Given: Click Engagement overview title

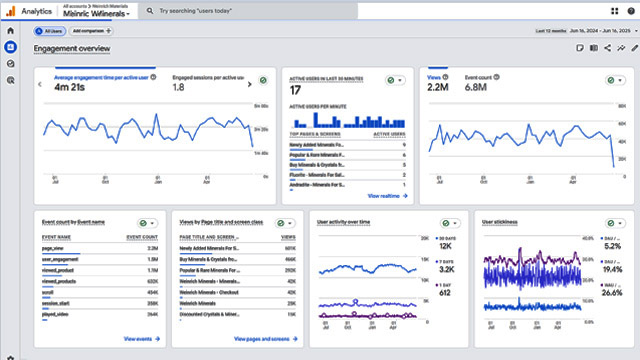Looking at the screenshot, I should coord(72,49).
